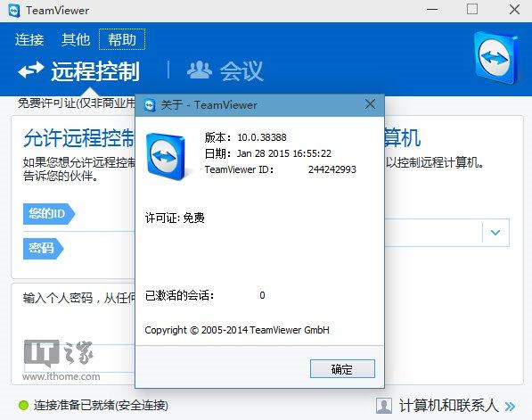
Task: Click the 您的ID label
Action: click(x=48, y=214)
